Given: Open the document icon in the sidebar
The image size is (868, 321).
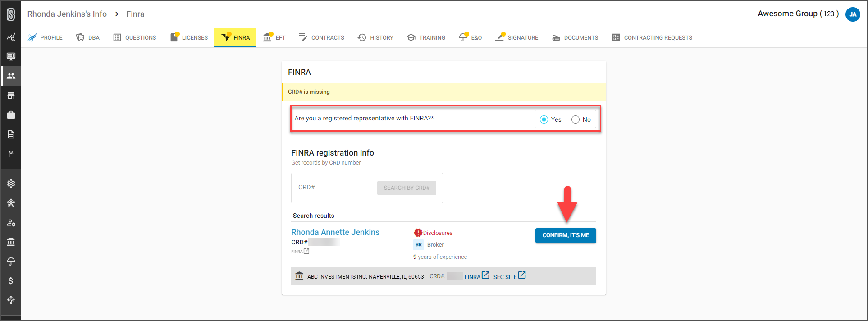Looking at the screenshot, I should click(x=11, y=134).
